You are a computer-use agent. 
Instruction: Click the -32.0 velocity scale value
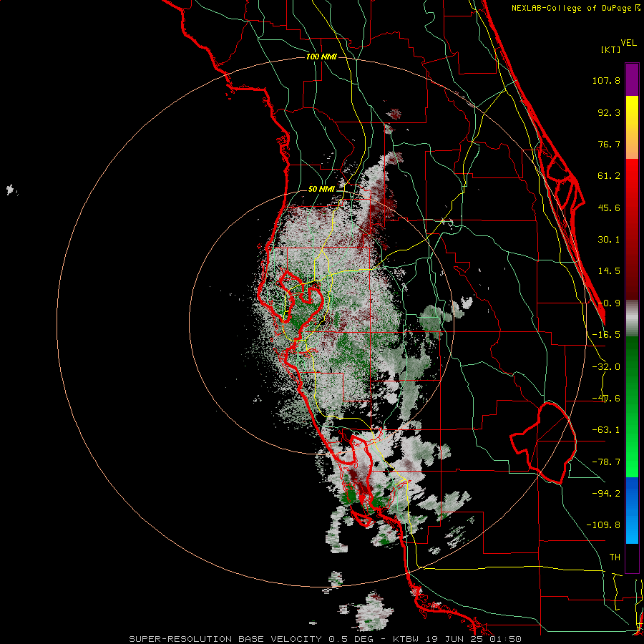pos(606,367)
